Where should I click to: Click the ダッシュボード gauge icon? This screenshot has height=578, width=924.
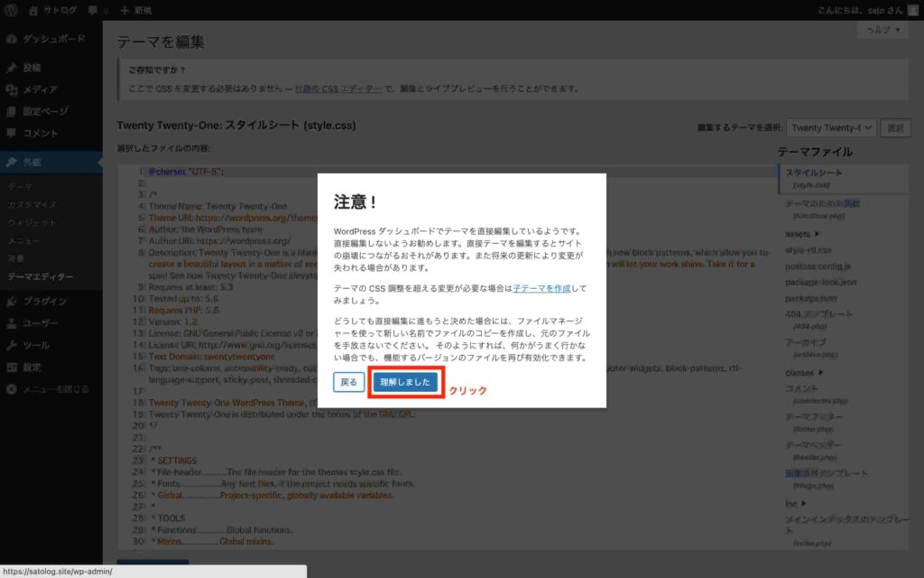point(11,39)
